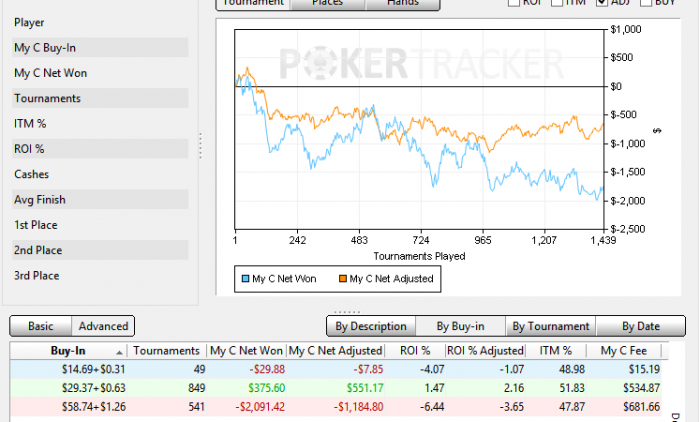Viewport: 700px width, 422px height.
Task: Select the Avg Finish stat row
Action: 100,200
